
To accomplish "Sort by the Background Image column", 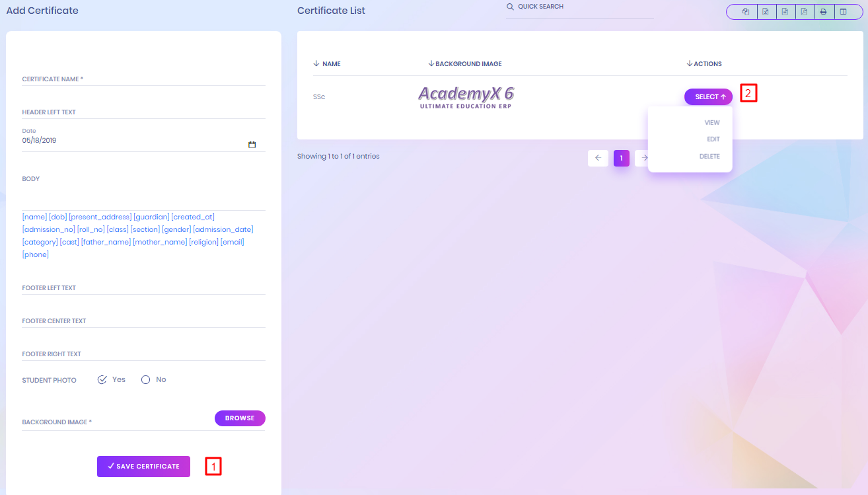I will point(465,64).
